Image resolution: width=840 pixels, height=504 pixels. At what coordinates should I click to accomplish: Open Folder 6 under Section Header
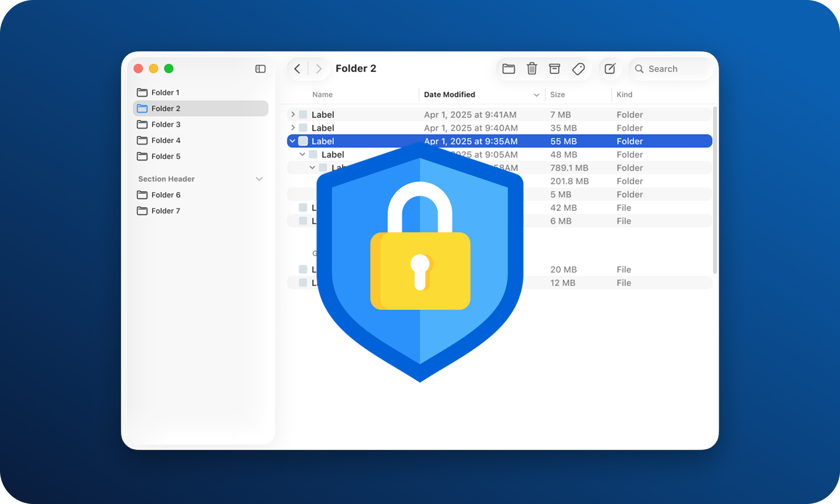pyautogui.click(x=165, y=195)
